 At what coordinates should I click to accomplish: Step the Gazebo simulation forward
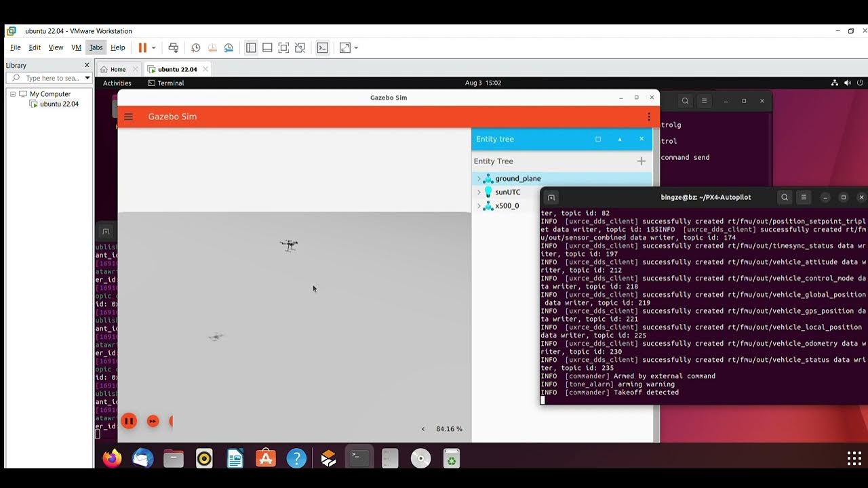pos(153,421)
